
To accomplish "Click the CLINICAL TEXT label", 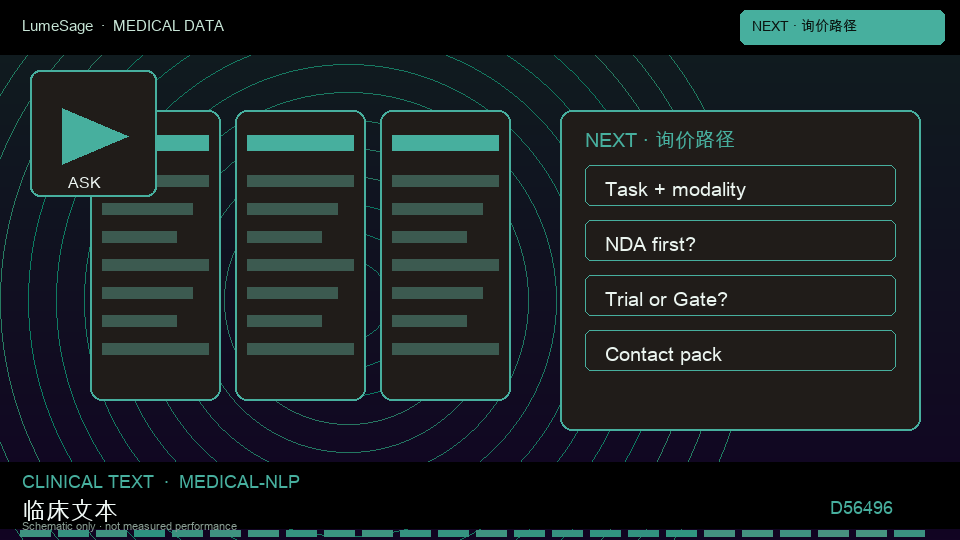I will pyautogui.click(x=88, y=482).
